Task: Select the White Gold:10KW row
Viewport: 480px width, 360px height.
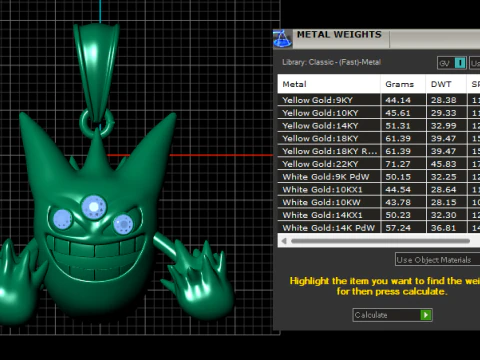Action: (x=379, y=202)
